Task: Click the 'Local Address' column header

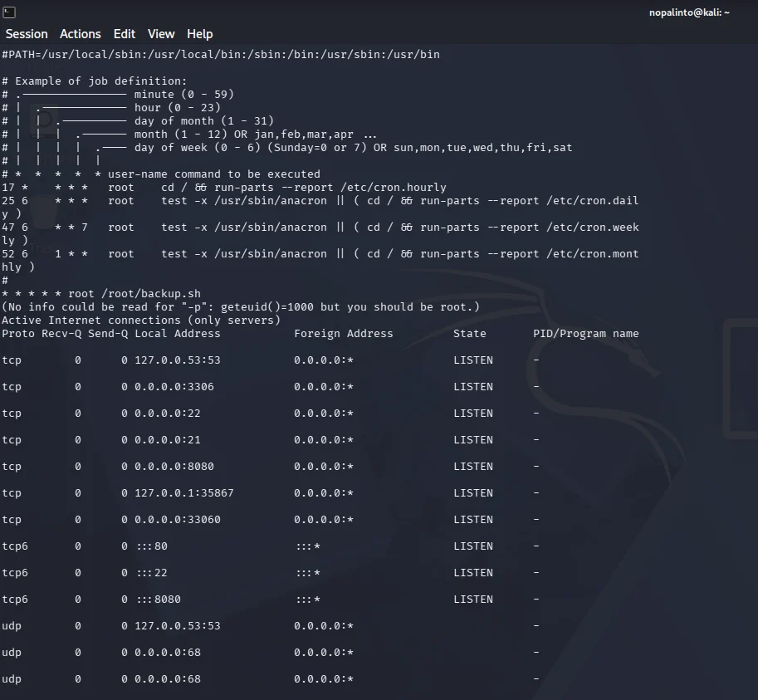Action: pos(178,334)
